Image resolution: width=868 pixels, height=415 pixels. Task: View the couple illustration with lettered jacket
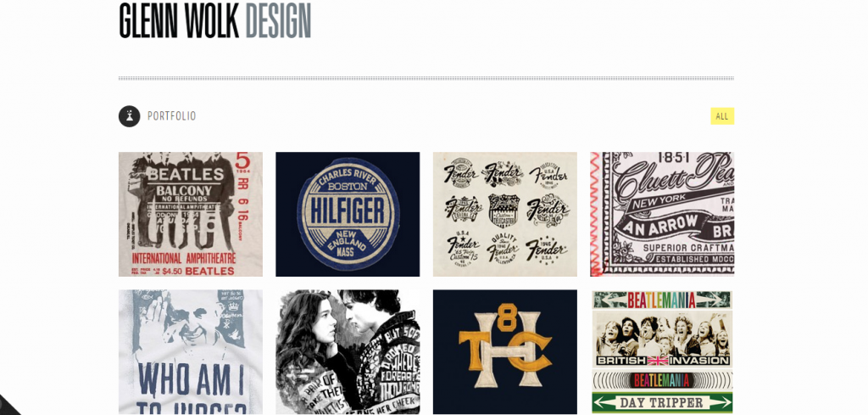(348, 352)
